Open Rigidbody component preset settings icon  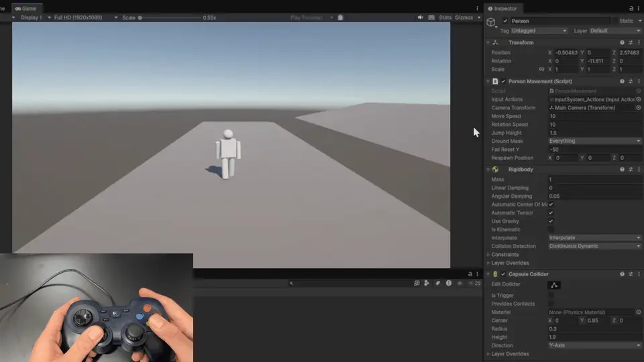pos(631,170)
